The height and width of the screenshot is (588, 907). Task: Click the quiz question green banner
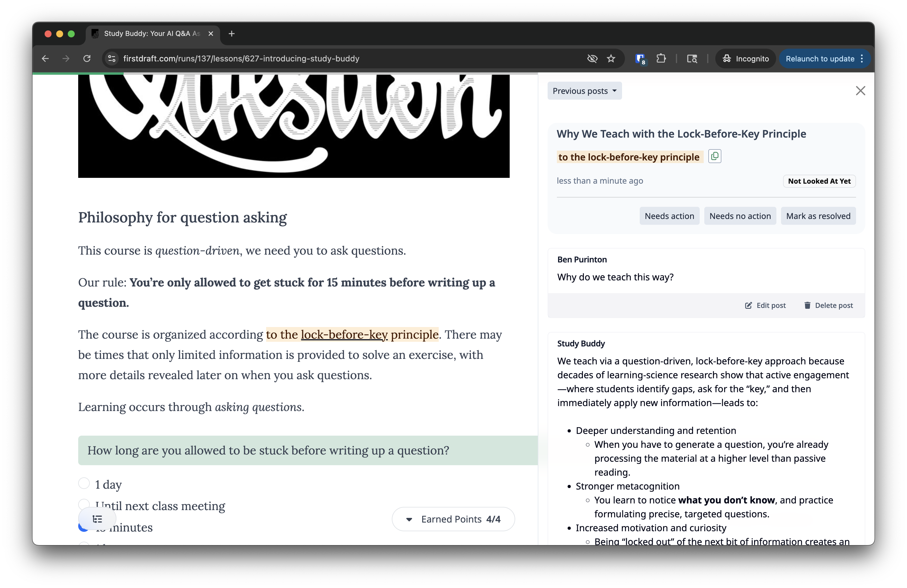click(308, 450)
